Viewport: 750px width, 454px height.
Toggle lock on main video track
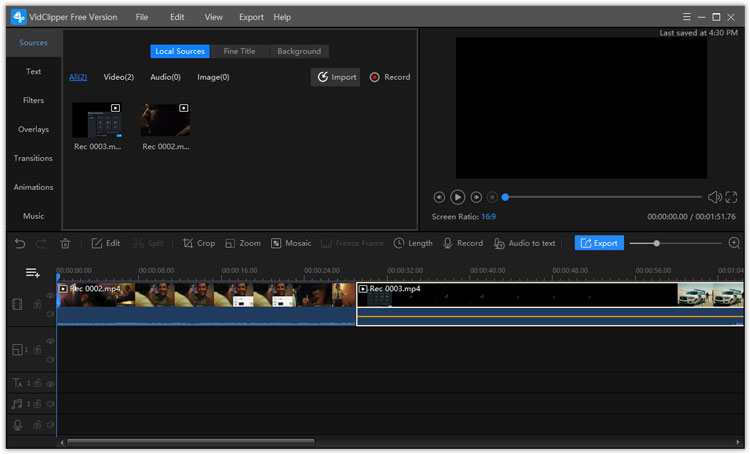[x=37, y=304]
